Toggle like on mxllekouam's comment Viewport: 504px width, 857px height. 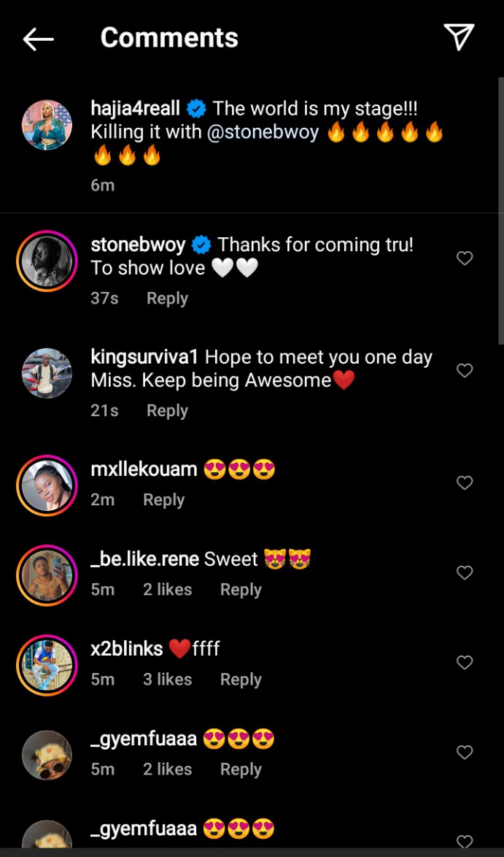pos(465,483)
